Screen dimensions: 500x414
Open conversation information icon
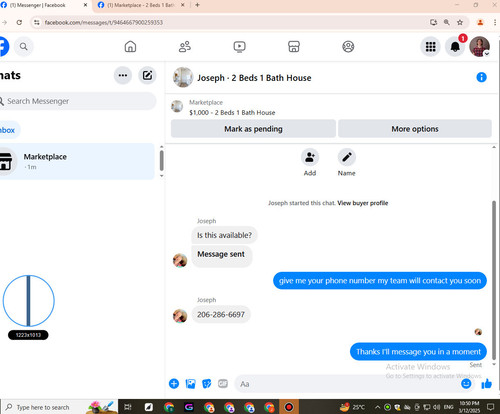click(481, 77)
